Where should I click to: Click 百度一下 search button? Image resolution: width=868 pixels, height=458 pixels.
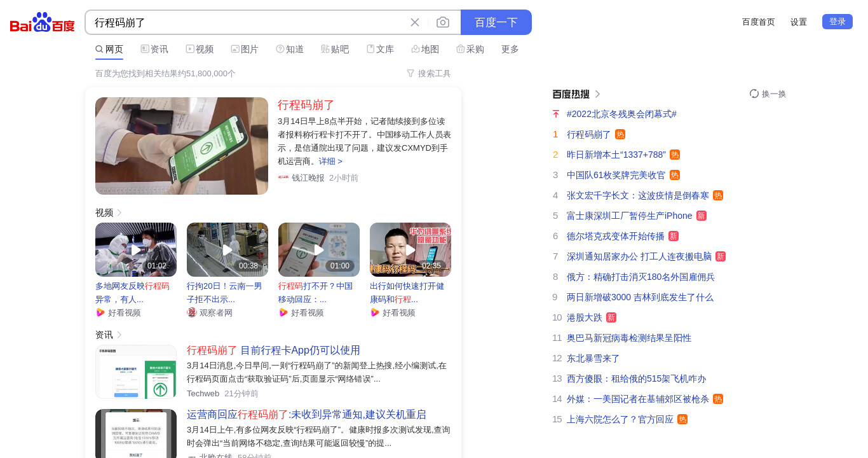[496, 22]
